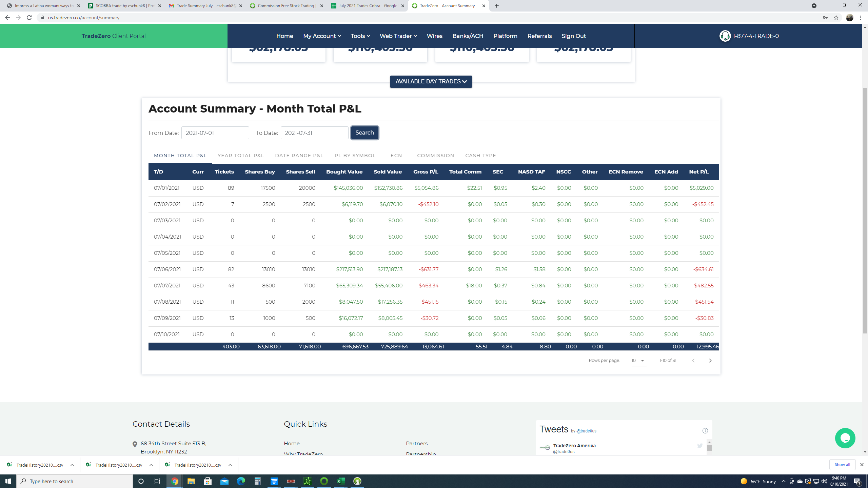Screen dimensions: 868x488
Task: Open the Rows per page dropdown
Action: [638, 361]
